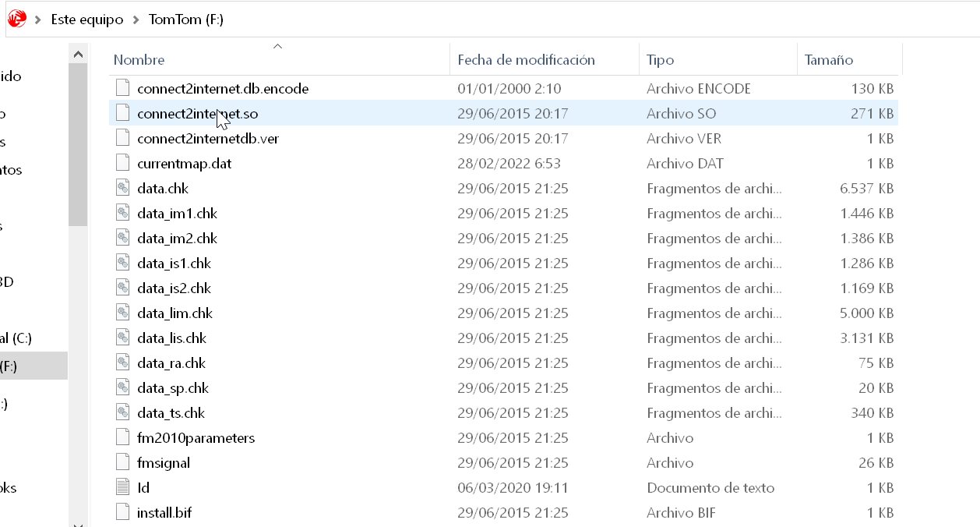Screen dimensions: 980x527
Task: Click the data_lim.chk file icon
Action: [121, 313]
